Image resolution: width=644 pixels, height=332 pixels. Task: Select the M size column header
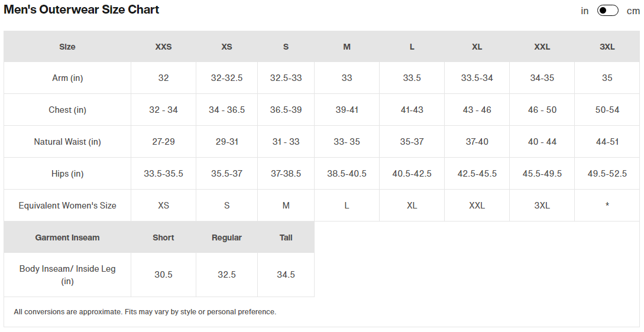pyautogui.click(x=347, y=47)
